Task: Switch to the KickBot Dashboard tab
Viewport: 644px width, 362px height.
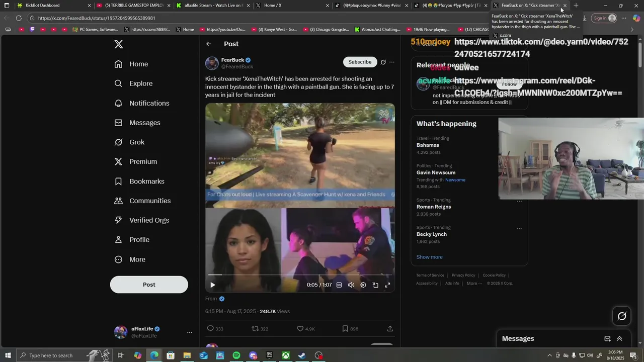Action: 54,6
